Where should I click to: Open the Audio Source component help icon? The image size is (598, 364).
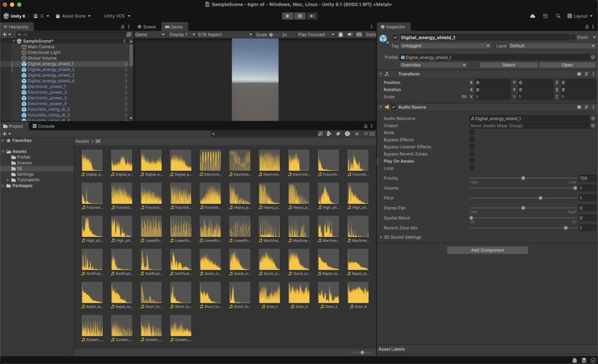(578, 107)
